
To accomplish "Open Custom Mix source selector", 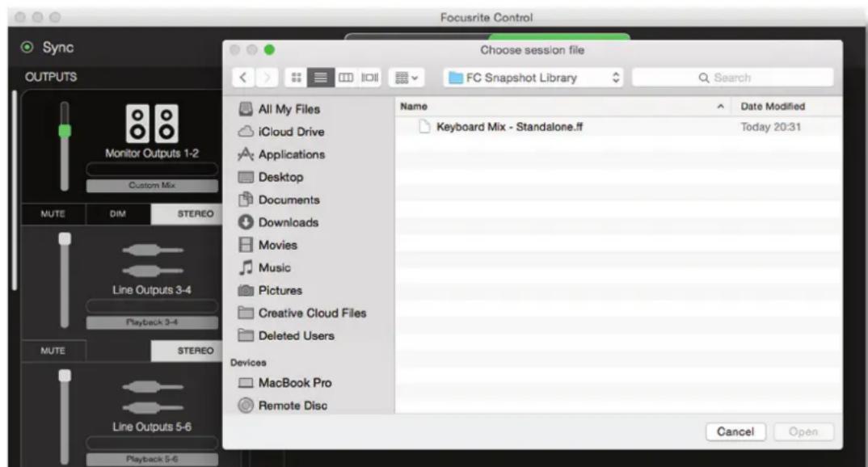I will (x=152, y=185).
